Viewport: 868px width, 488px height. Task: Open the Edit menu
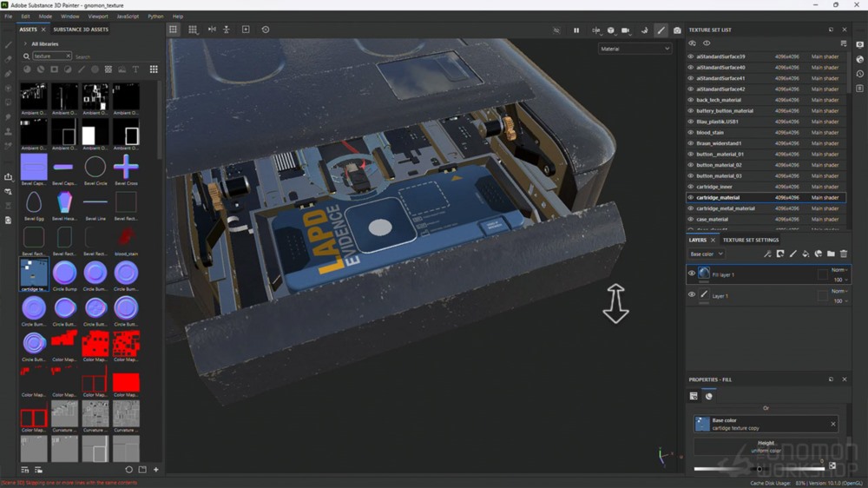(x=25, y=16)
